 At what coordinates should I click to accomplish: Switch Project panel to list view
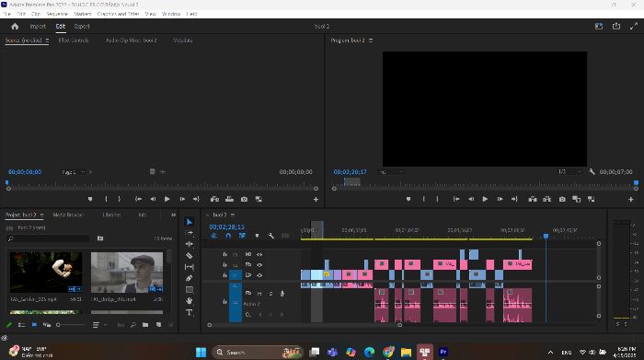(x=22, y=325)
